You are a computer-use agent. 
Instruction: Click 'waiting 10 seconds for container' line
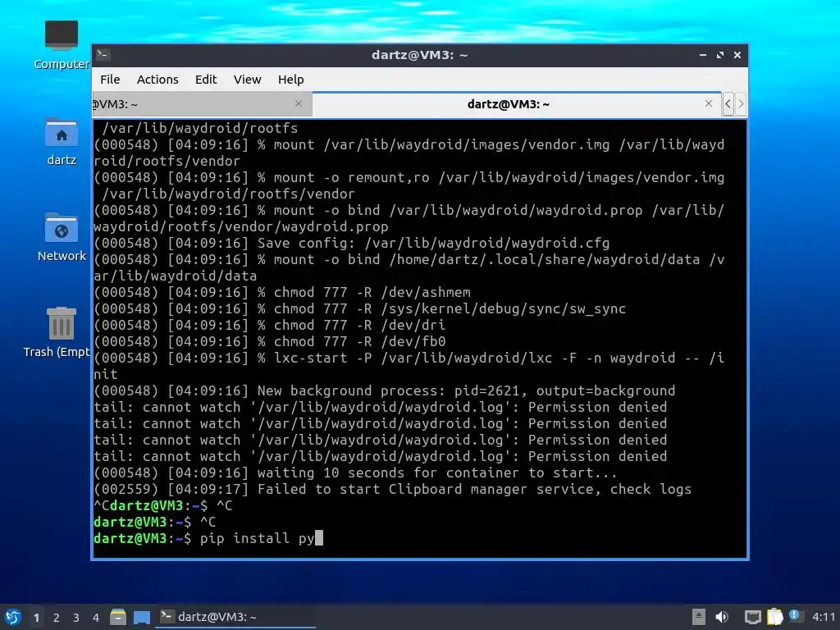pyautogui.click(x=355, y=472)
